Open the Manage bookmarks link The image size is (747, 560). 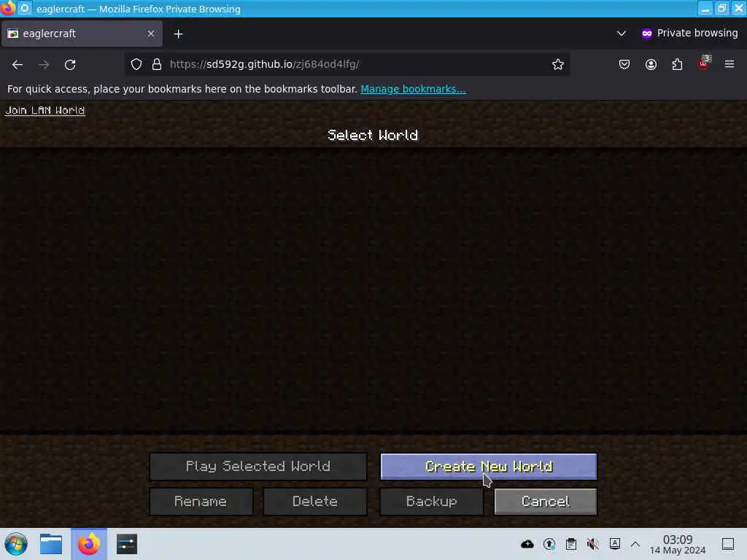[x=413, y=89]
